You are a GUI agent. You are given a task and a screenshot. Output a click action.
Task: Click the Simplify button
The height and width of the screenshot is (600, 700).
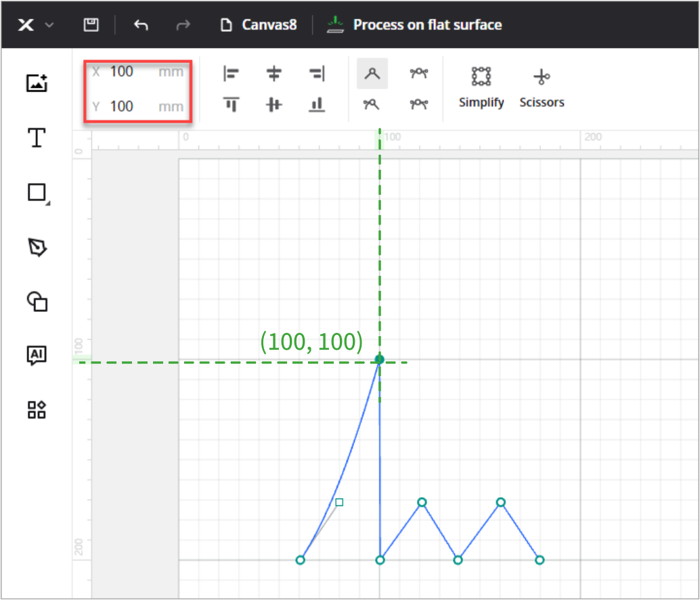pos(481,87)
